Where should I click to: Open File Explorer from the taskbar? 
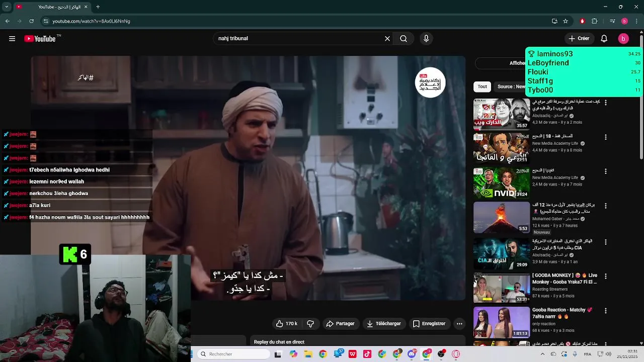(308, 354)
